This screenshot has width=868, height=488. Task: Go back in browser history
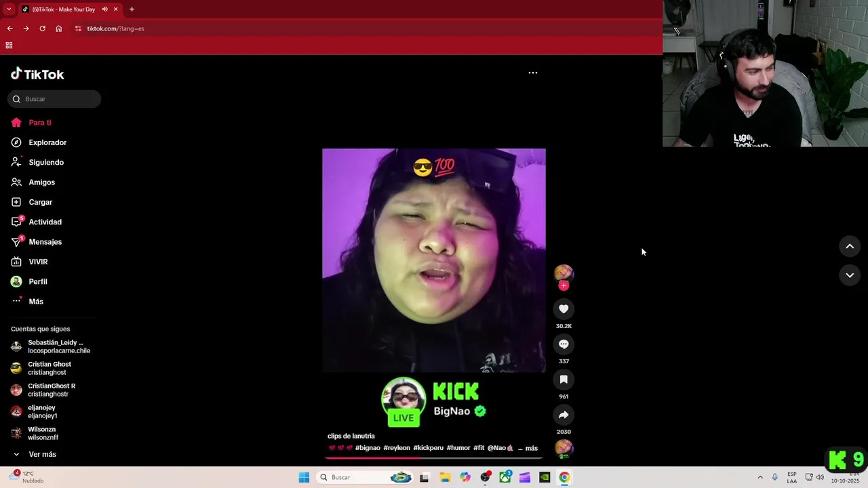click(x=9, y=28)
